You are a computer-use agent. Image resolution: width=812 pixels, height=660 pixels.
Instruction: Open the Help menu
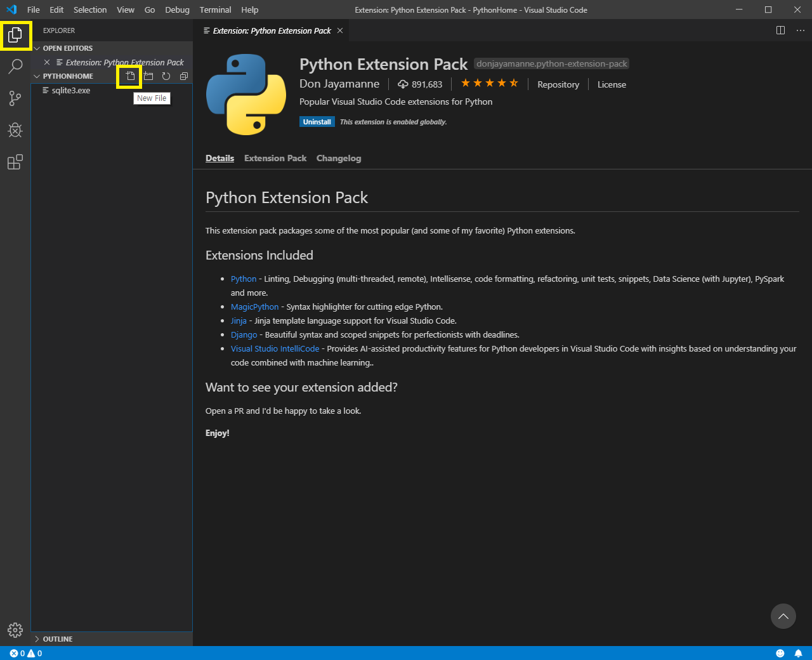point(250,10)
